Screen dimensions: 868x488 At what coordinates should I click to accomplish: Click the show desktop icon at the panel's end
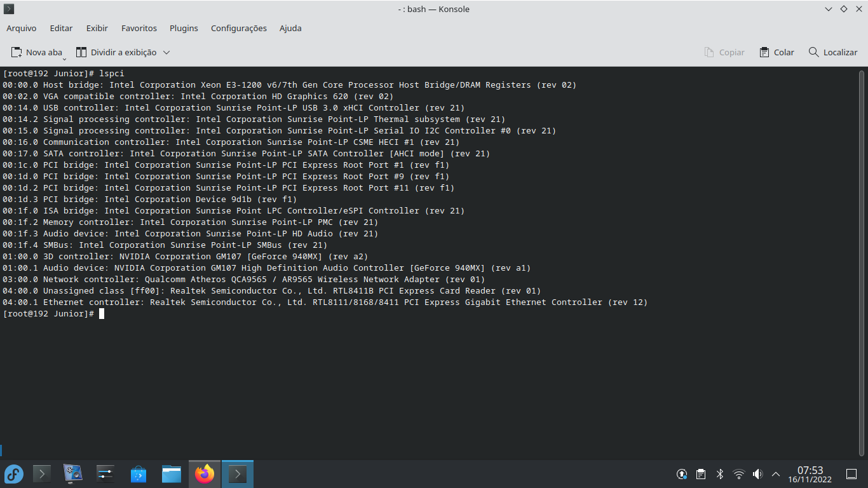click(851, 474)
